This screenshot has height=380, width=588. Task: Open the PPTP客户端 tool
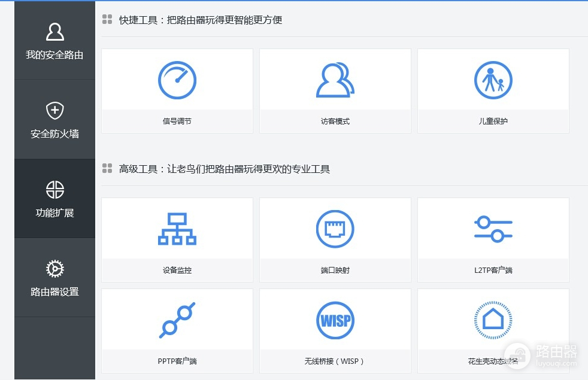point(177,319)
